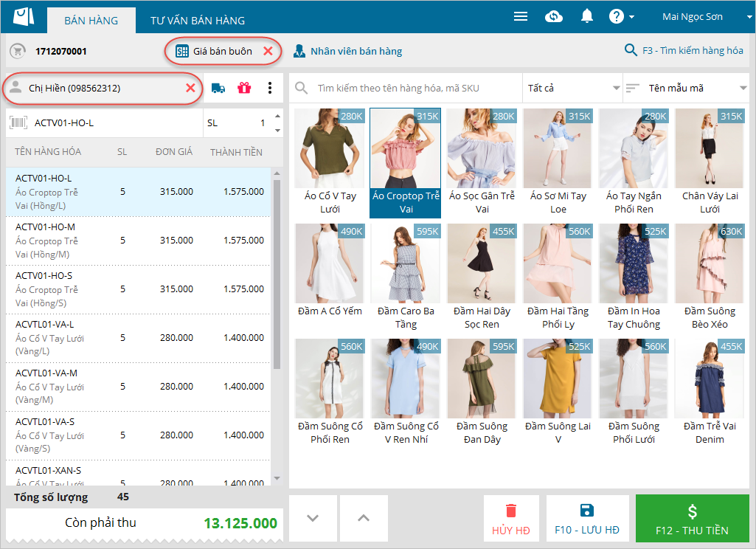The height and width of the screenshot is (549, 756).
Task: Click the page down chevron button
Action: pyautogui.click(x=313, y=518)
